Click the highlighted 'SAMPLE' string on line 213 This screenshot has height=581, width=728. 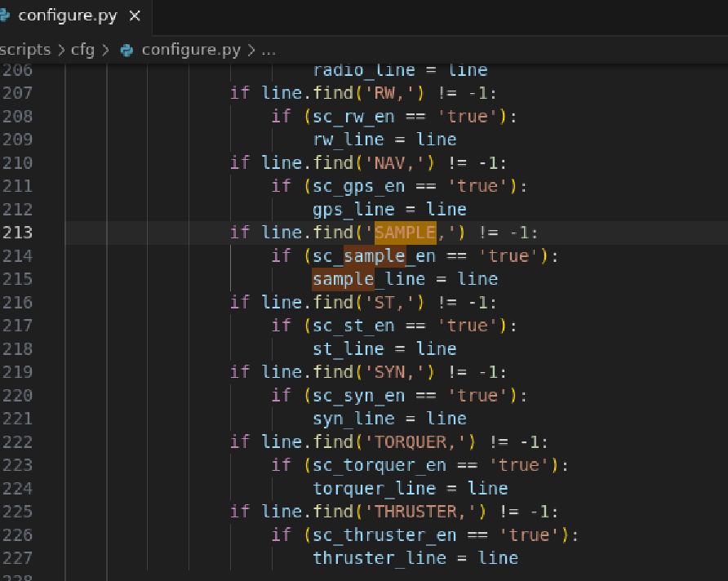[x=406, y=233]
